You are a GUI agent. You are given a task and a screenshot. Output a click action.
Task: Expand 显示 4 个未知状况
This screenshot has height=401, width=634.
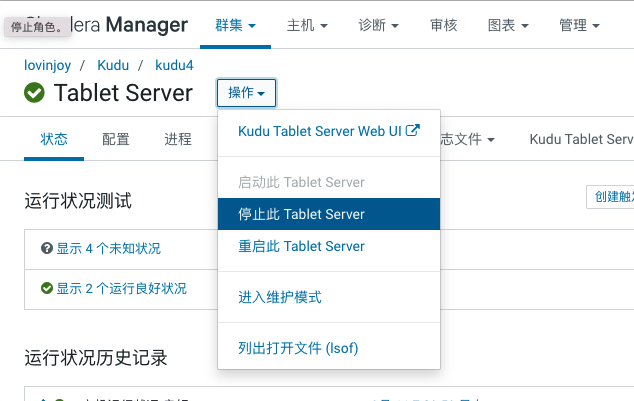tap(108, 248)
